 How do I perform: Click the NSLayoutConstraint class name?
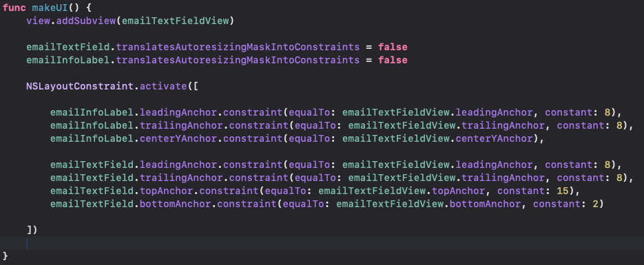click(x=80, y=86)
